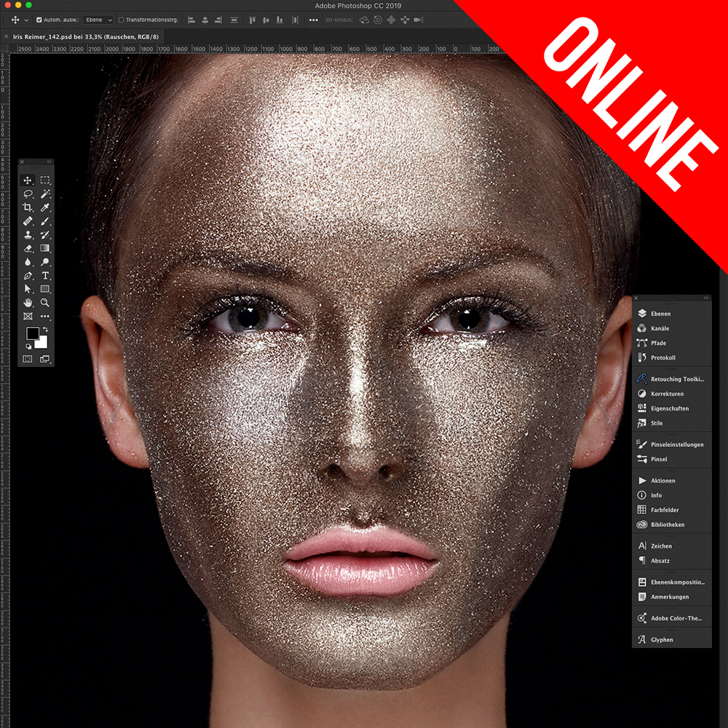Click the 3D video camera scale icon
The height and width of the screenshot is (728, 728).
pos(419,20)
